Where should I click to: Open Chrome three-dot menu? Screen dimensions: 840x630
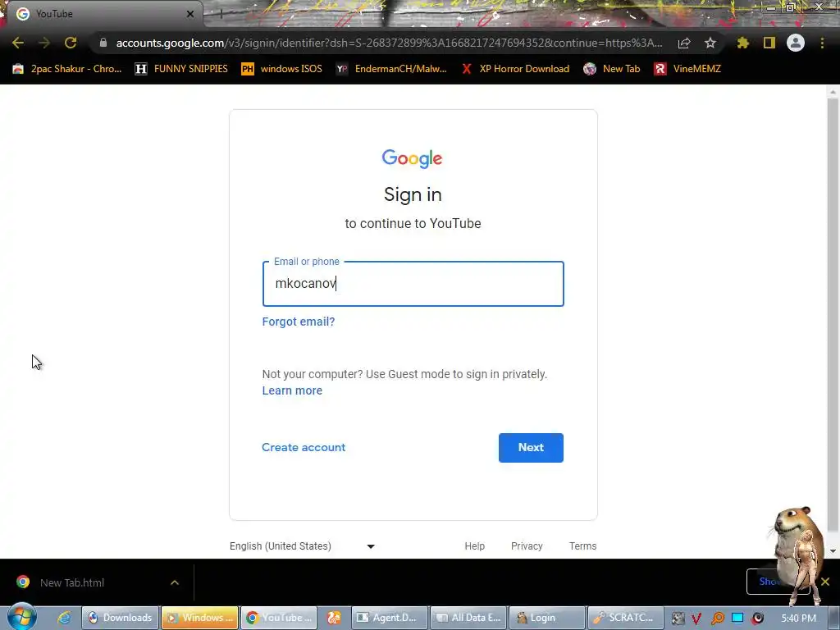(x=822, y=43)
